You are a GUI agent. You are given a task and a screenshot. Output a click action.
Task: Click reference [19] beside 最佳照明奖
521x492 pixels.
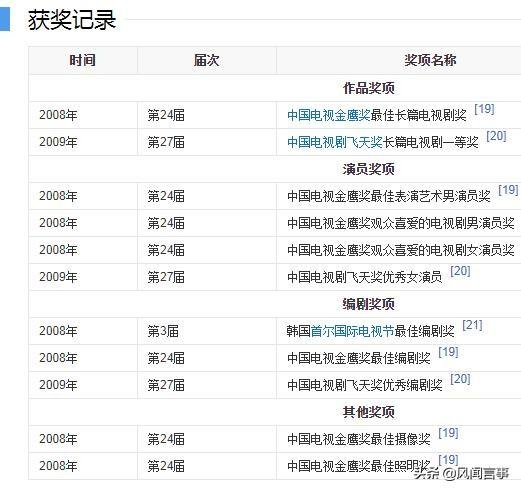point(448,460)
